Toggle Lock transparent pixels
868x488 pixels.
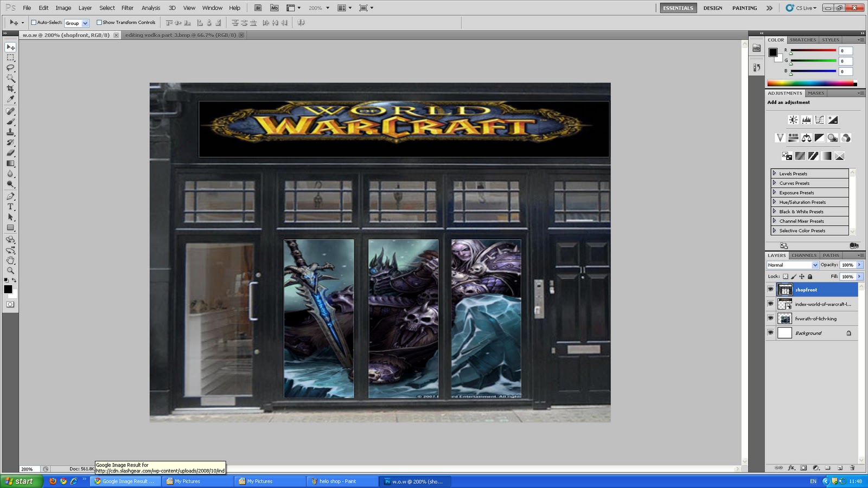click(785, 277)
